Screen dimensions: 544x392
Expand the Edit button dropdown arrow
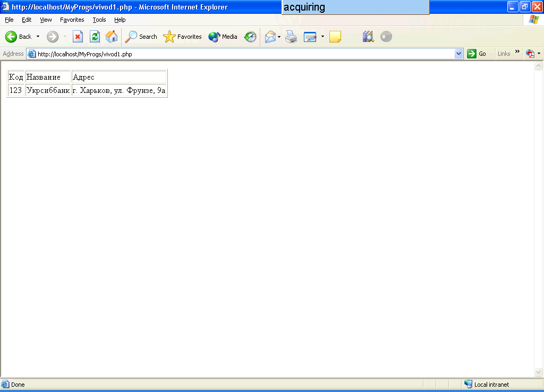coord(322,37)
